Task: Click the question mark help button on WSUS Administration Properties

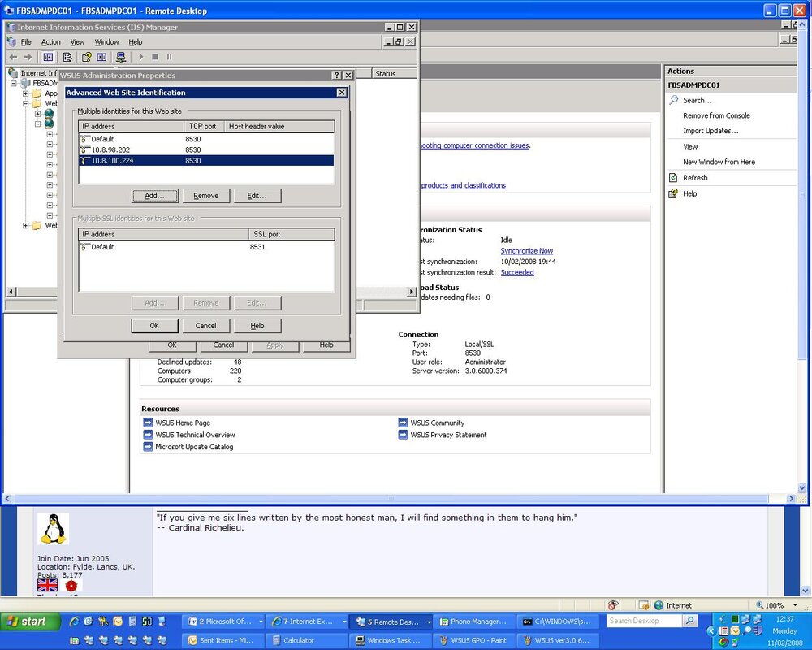Action: 337,76
